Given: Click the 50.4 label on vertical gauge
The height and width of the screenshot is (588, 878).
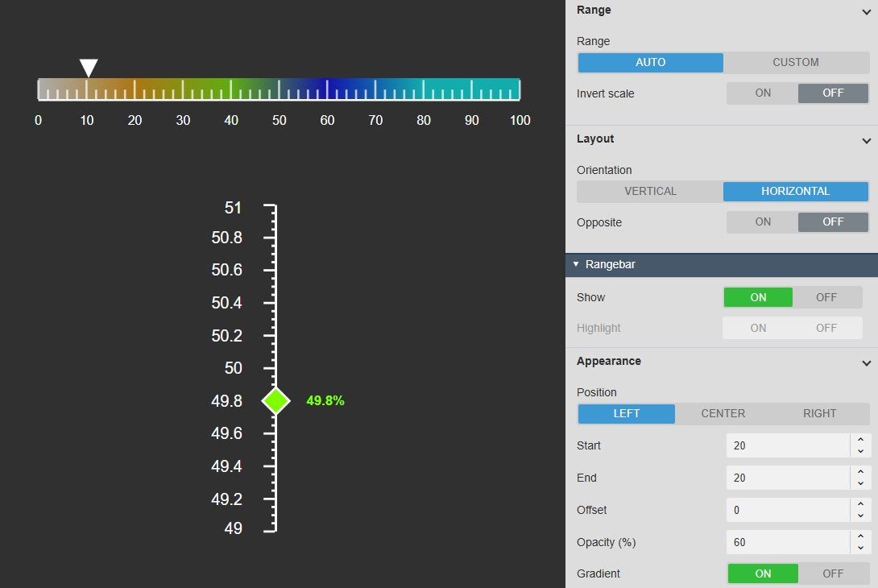Looking at the screenshot, I should point(227,303).
